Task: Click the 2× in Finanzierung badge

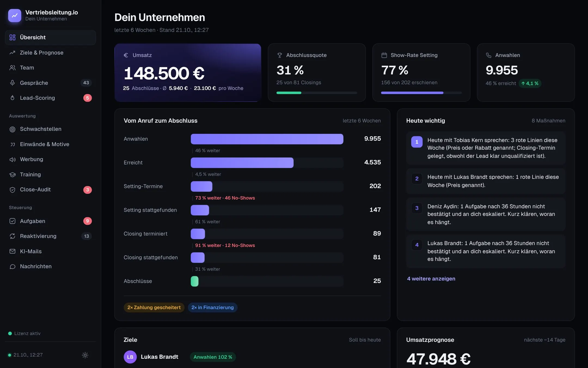Action: pos(213,307)
